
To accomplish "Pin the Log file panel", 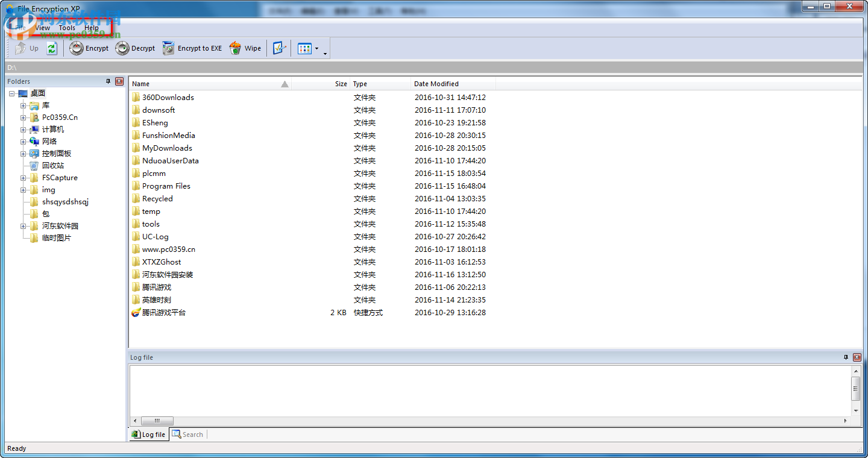I will (x=847, y=357).
